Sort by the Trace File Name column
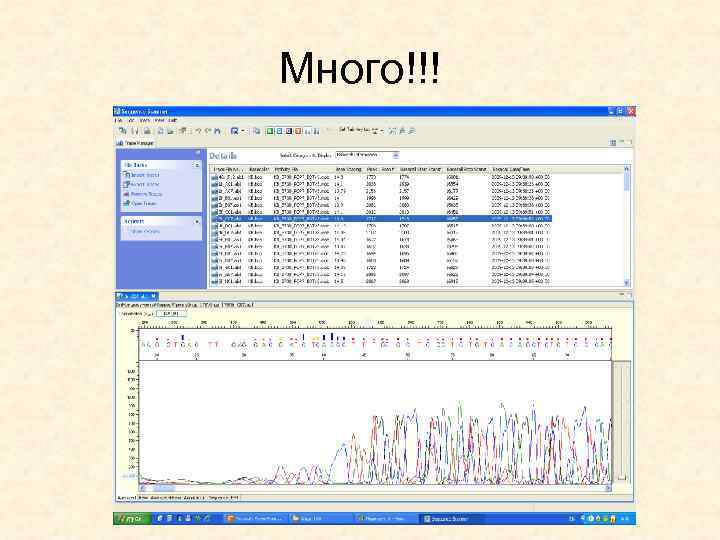The width and height of the screenshot is (720, 540). pos(229,169)
